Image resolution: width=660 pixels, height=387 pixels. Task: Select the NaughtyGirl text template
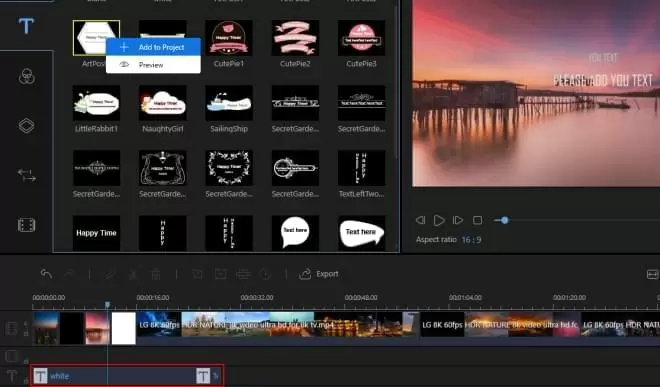[x=162, y=103]
